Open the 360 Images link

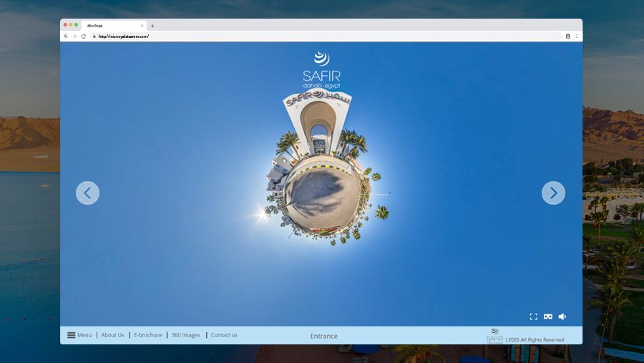pyautogui.click(x=185, y=335)
